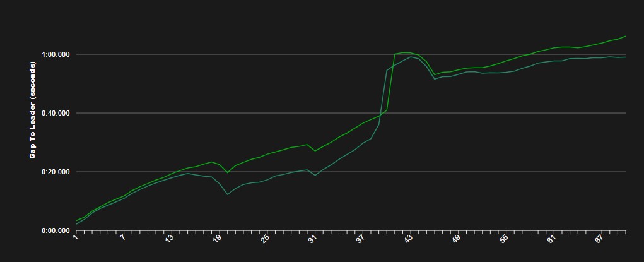Select lap 43 on the x-axis
The height and width of the screenshot is (262, 644).
[408, 238]
